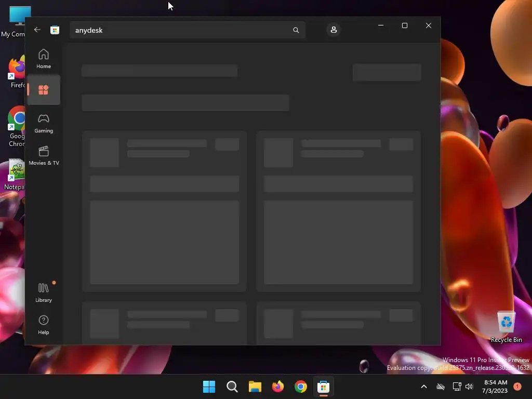Screen dimensions: 532x399
Task: Open the Gaming section
Action: click(44, 124)
